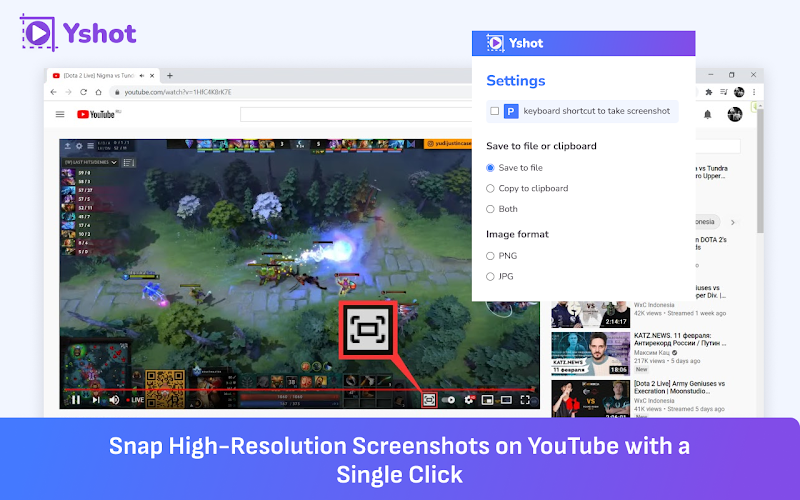This screenshot has height=500, width=800.
Task: Mute the video volume
Action: coord(114,400)
